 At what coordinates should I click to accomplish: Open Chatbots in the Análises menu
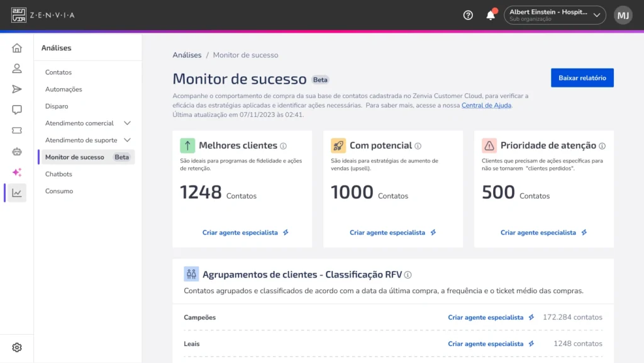pos(58,174)
